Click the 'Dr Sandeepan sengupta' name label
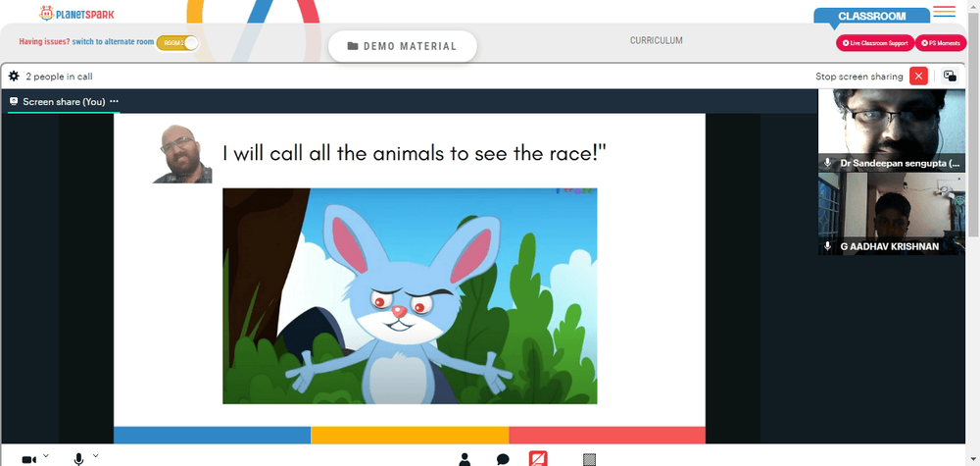This screenshot has height=466, width=980. click(900, 163)
